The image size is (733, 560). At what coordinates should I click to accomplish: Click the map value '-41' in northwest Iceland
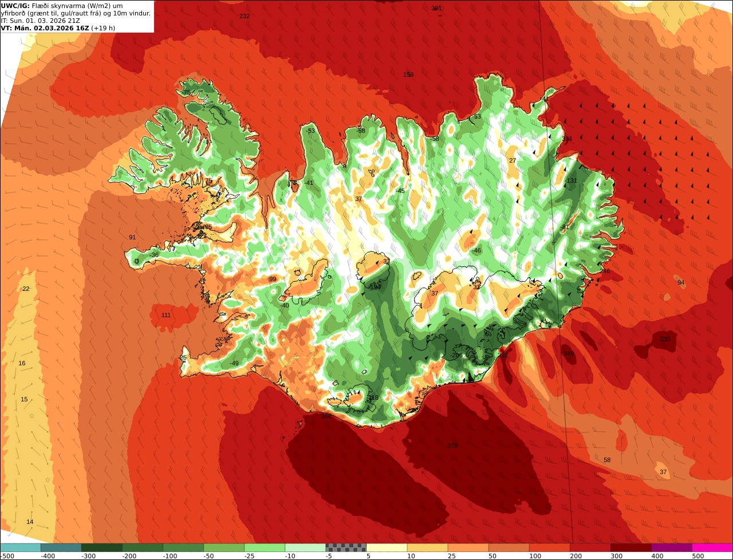[x=309, y=183]
